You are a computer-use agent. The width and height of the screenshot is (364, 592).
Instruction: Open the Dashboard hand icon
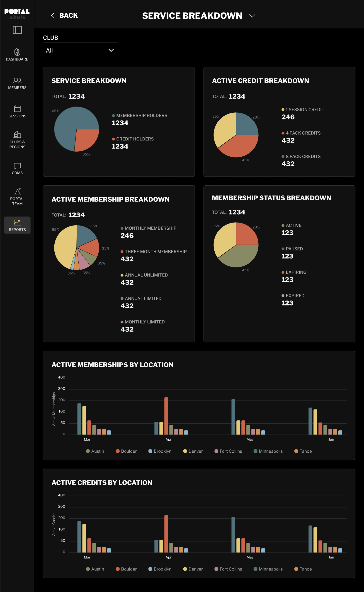(x=17, y=52)
